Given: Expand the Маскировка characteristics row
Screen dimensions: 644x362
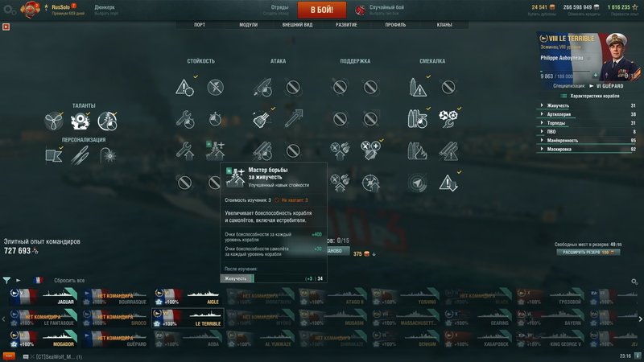Looking at the screenshot, I should click(x=588, y=149).
